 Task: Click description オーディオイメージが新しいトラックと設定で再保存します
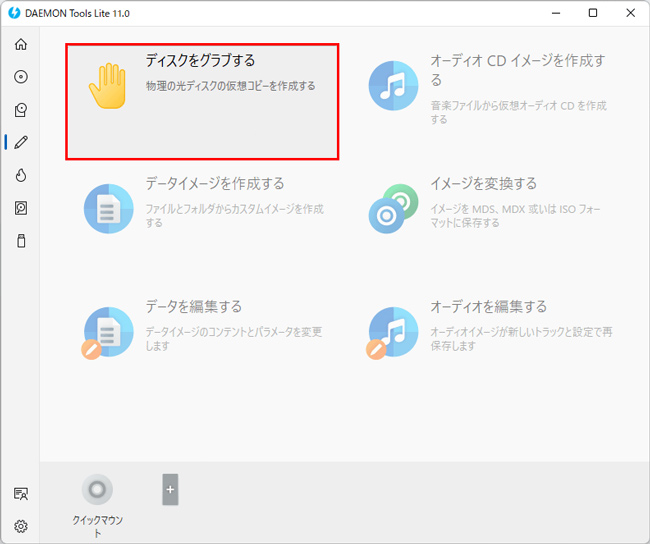pos(521,339)
